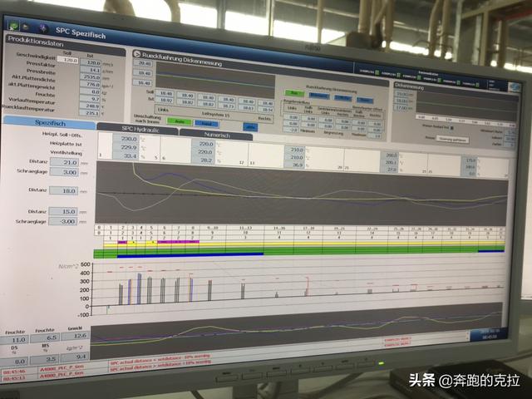Viewport: 532px width, 399px height.
Task: Click the arrow icon beside Rueckfuehrung Dickenmessung
Action: pos(137,54)
